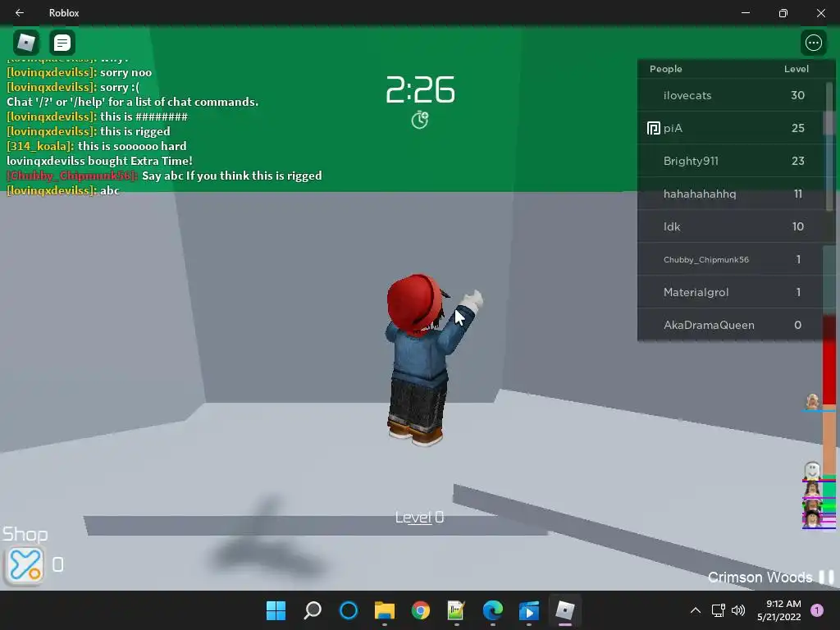Launch Google Chrome from taskbar
The width and height of the screenshot is (840, 630).
421,610
